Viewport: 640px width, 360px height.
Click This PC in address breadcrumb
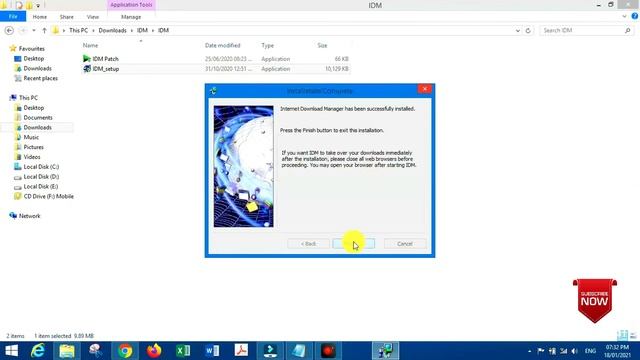tap(78, 31)
